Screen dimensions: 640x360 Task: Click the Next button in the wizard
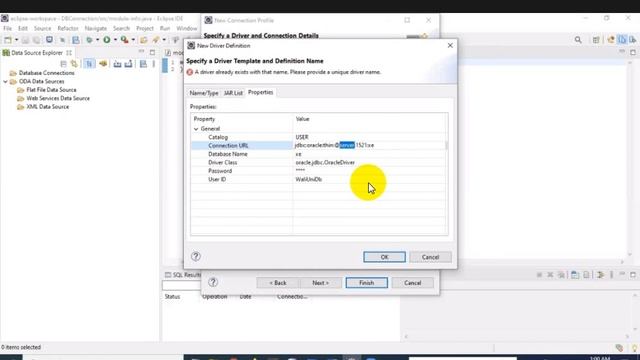(320, 283)
